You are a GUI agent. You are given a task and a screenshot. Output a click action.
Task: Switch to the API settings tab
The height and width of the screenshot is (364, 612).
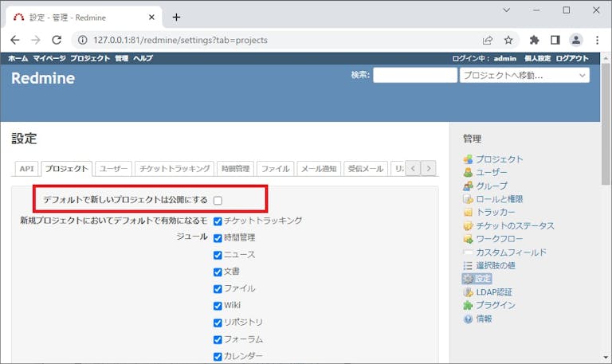point(26,169)
